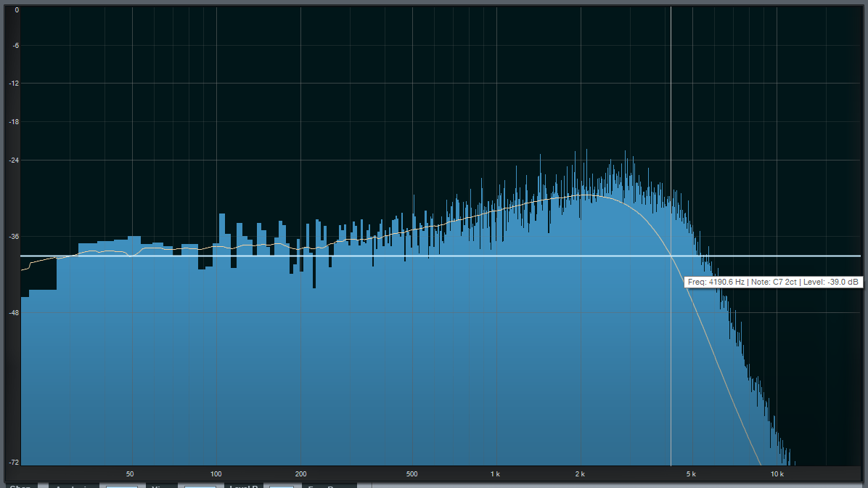Viewport: 868px width, 488px height.
Task: Click the 0 dB label on the level axis
Action: click(17, 10)
